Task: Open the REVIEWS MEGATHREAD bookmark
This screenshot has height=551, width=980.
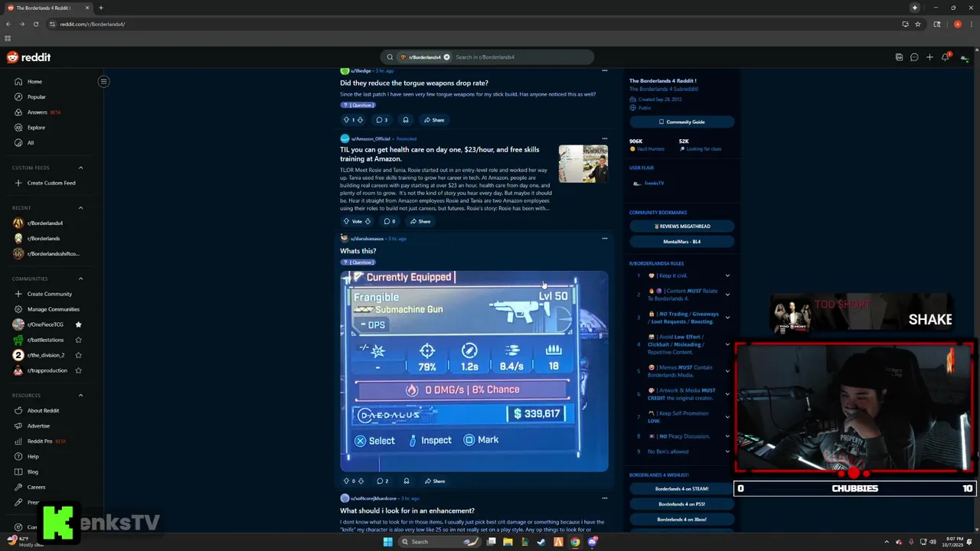Action: 681,227
